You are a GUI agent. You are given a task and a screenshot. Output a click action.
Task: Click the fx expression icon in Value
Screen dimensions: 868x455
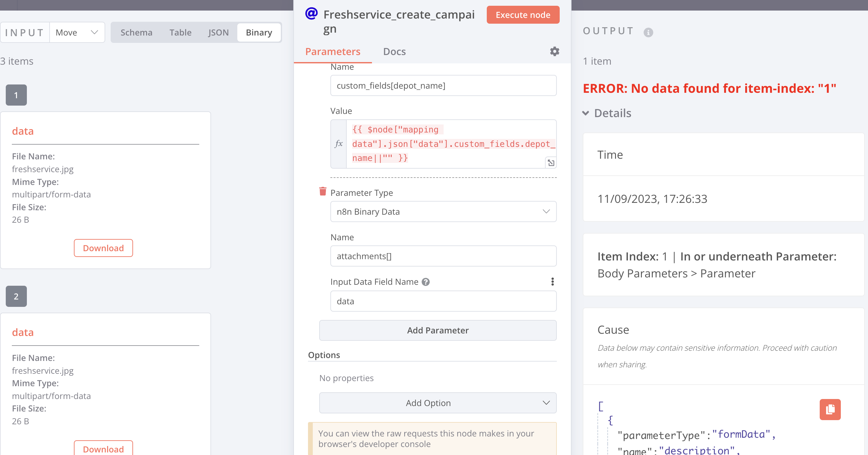click(x=338, y=144)
